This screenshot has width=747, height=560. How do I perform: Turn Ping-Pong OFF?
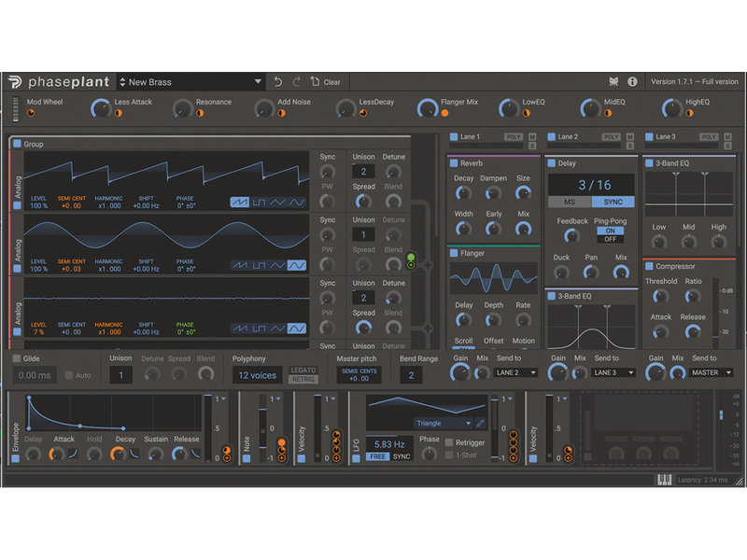pos(611,239)
